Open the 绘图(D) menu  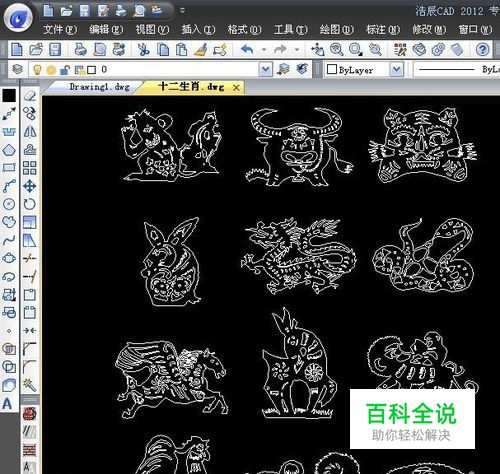click(337, 30)
